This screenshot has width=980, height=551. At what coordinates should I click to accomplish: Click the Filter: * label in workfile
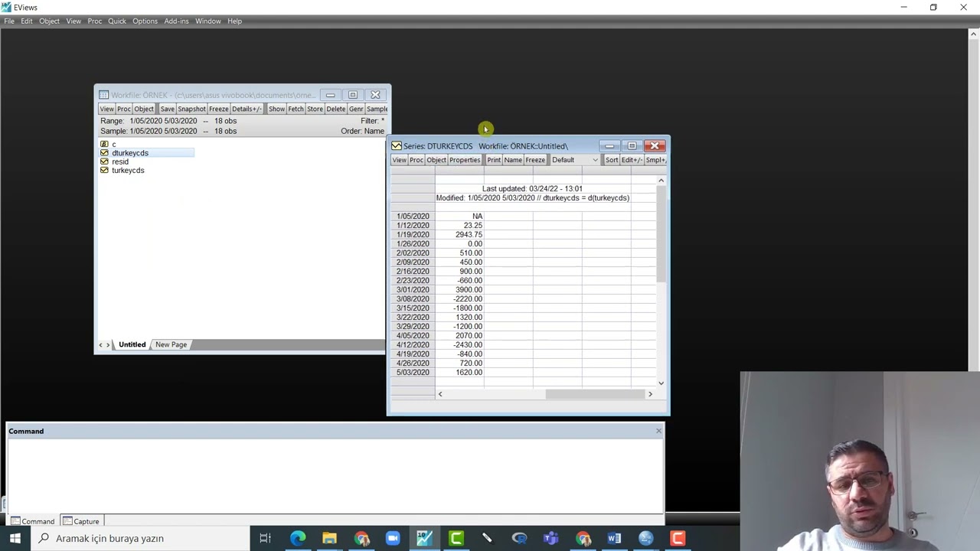372,121
